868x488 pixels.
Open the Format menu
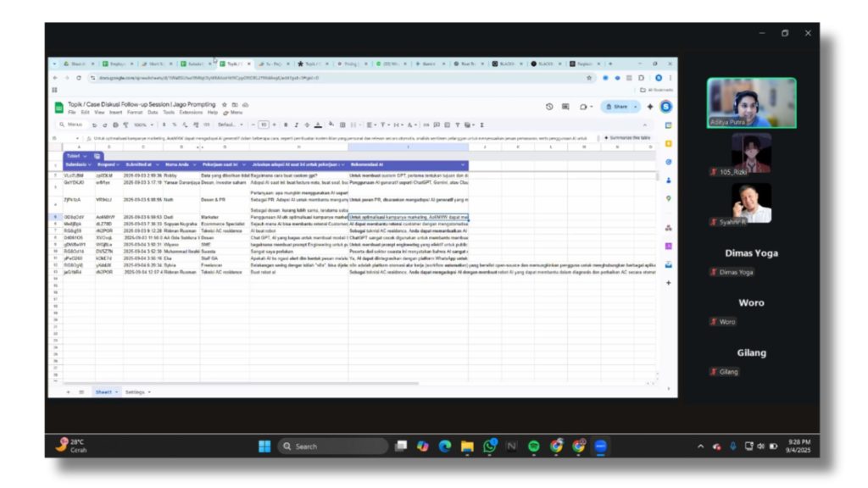[135, 112]
